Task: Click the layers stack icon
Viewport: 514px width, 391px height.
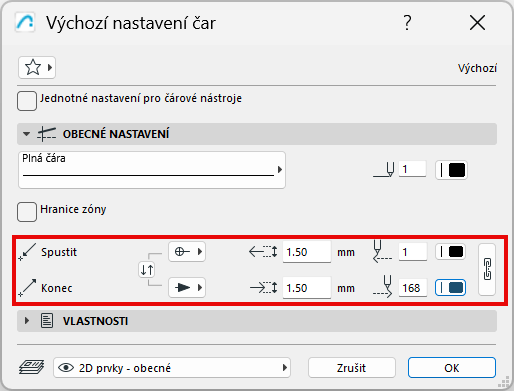Action: (x=32, y=367)
